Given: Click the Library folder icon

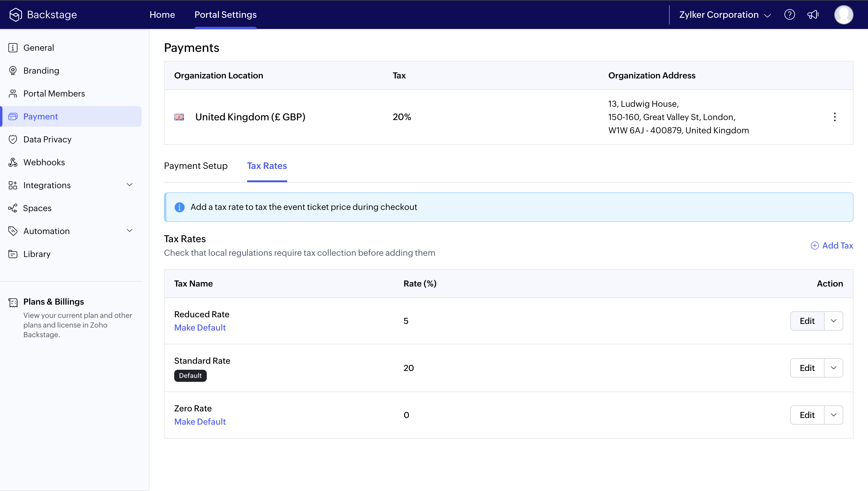Looking at the screenshot, I should tap(13, 254).
